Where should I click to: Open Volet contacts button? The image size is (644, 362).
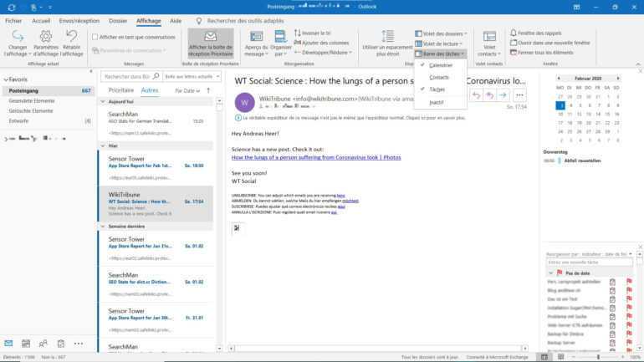coord(489,43)
